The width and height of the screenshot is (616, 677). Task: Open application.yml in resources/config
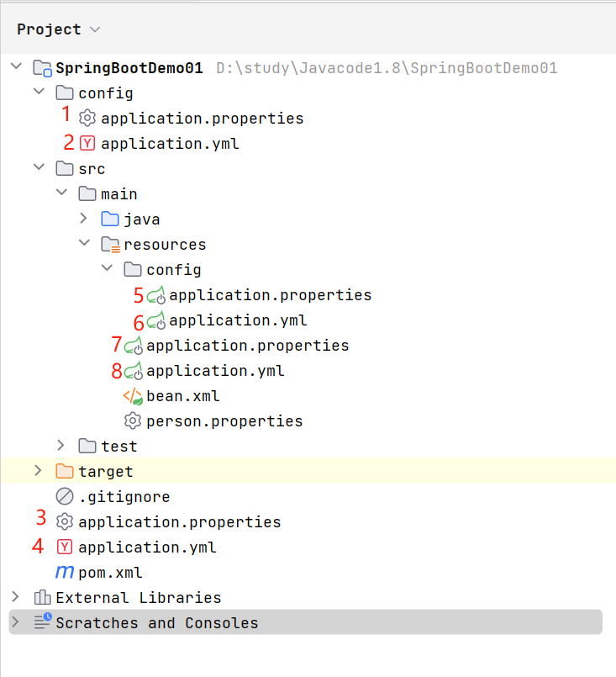pyautogui.click(x=238, y=320)
